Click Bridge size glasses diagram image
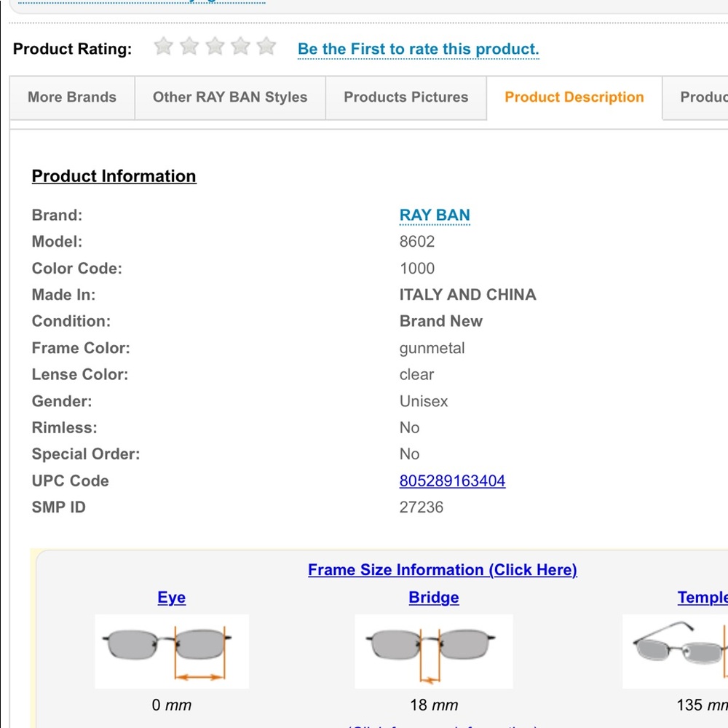This screenshot has width=728, height=728. click(x=434, y=652)
